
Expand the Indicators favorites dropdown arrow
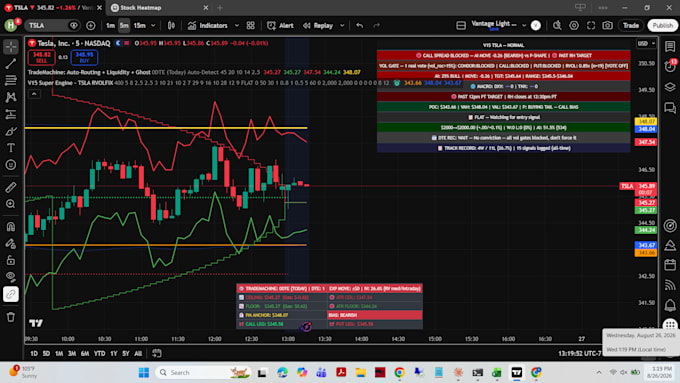point(237,26)
